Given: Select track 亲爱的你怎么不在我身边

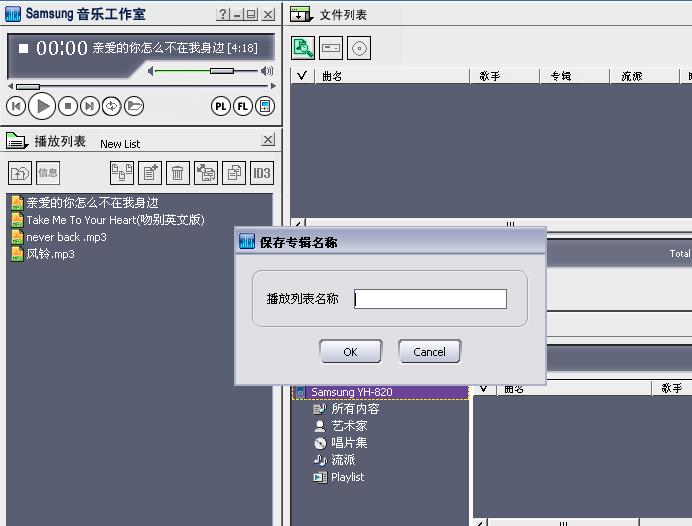Looking at the screenshot, I should (x=92, y=203).
